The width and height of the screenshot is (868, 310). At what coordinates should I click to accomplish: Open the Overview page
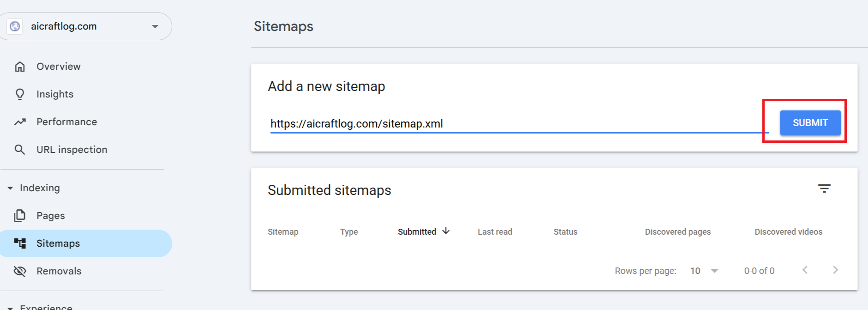(x=59, y=67)
